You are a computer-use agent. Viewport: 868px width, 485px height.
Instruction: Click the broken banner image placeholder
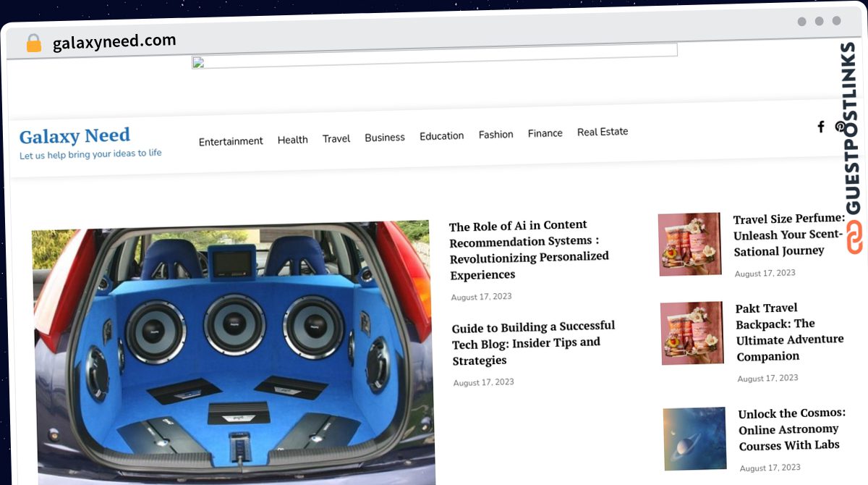pos(434,56)
